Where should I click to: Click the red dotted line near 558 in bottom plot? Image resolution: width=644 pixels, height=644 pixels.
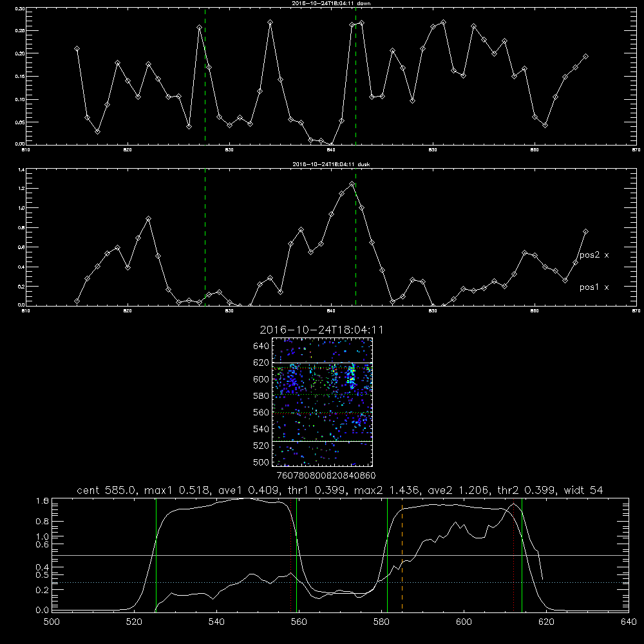[x=291, y=554]
